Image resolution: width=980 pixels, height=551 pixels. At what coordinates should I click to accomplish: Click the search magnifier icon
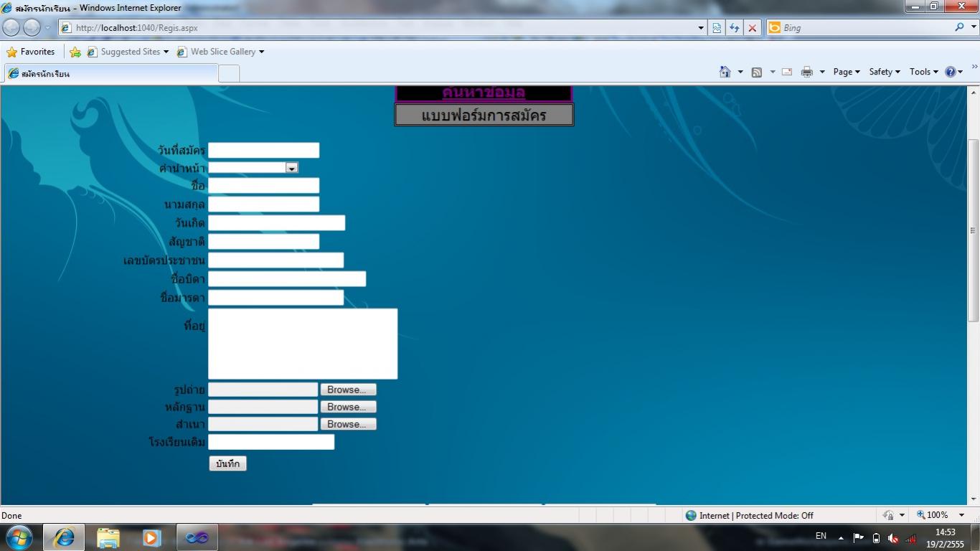pos(959,27)
